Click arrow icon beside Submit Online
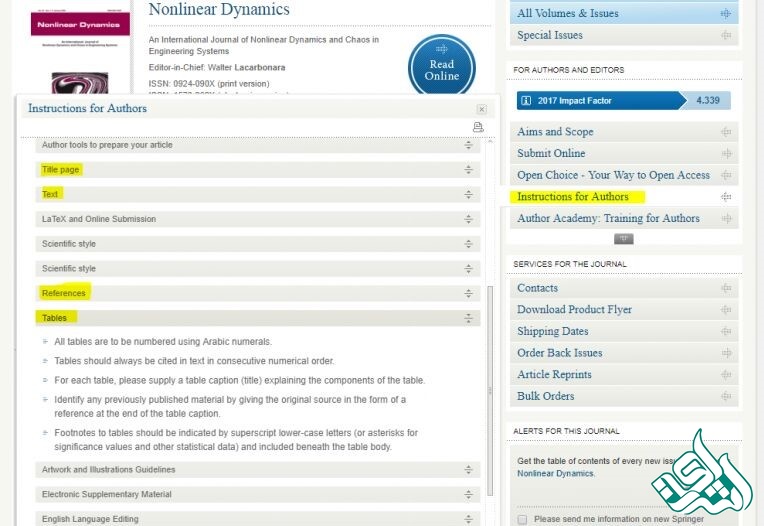Image resolution: width=764 pixels, height=526 pixels. pyautogui.click(x=726, y=154)
